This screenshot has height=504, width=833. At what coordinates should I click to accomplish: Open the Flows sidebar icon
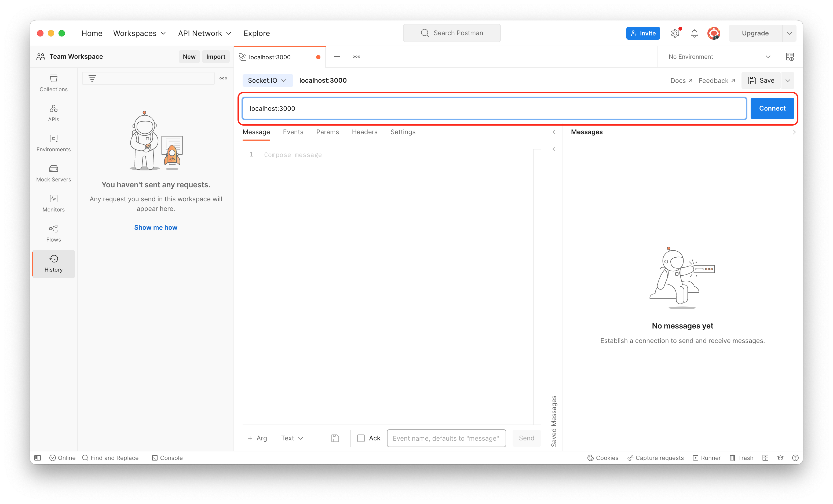pyautogui.click(x=53, y=233)
